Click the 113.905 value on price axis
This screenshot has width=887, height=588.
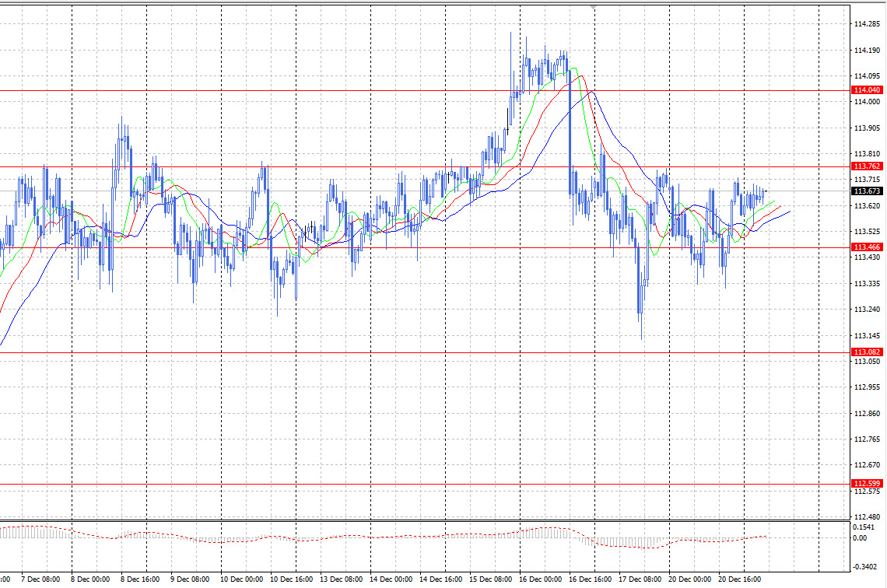coord(868,128)
